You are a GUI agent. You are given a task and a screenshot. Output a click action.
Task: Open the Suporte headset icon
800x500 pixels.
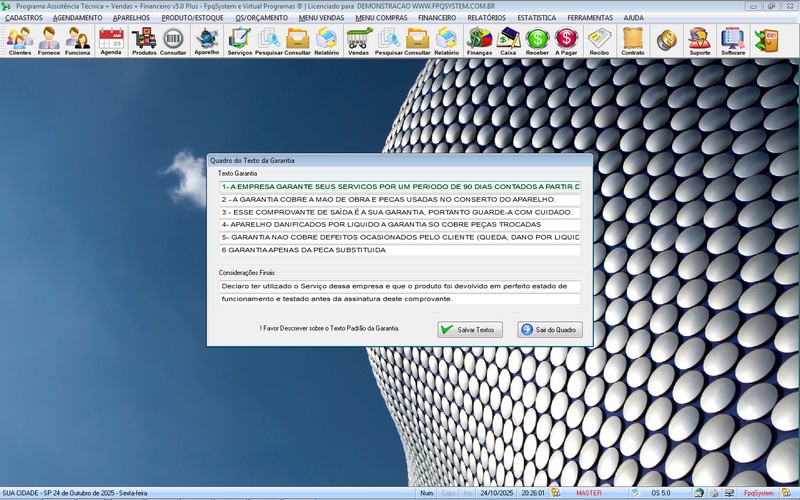click(699, 41)
